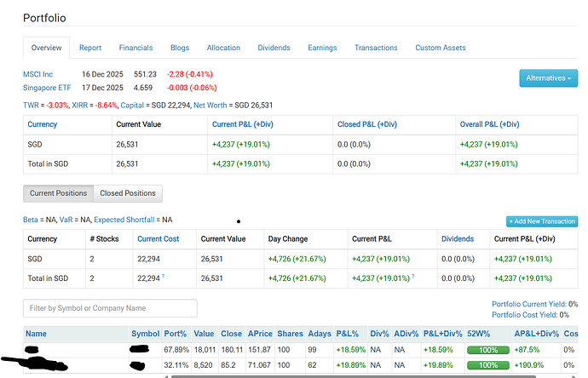The width and height of the screenshot is (588, 378).
Task: Click the Current Cost column header link
Action: pyautogui.click(x=160, y=239)
